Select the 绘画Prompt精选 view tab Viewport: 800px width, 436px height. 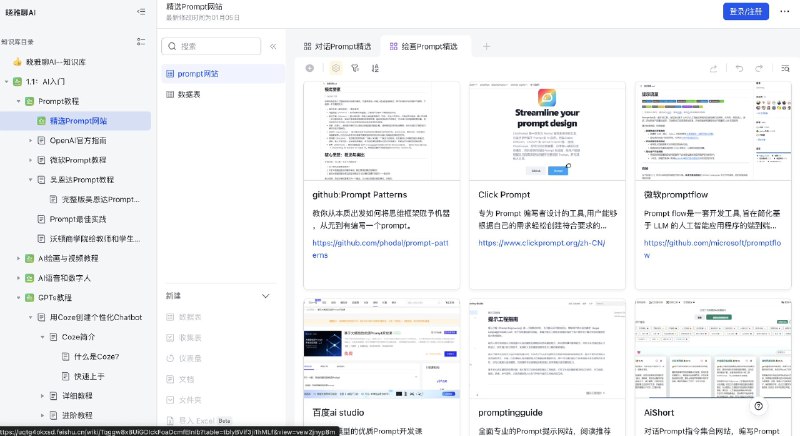(424, 46)
